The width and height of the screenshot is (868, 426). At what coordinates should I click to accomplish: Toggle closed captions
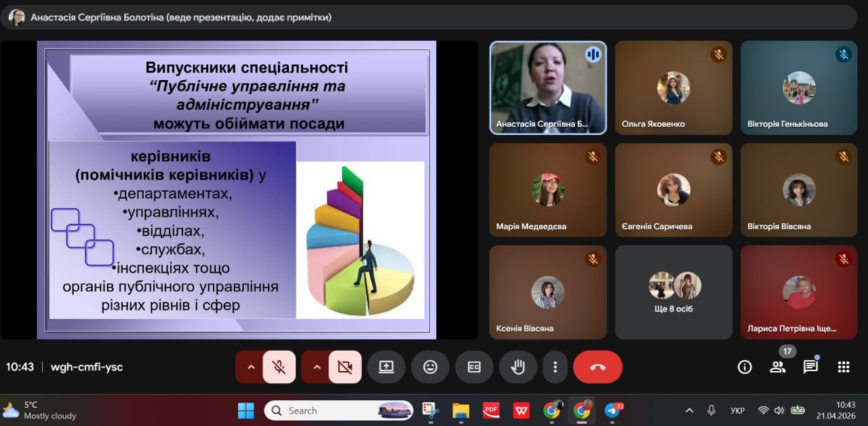pyautogui.click(x=474, y=367)
